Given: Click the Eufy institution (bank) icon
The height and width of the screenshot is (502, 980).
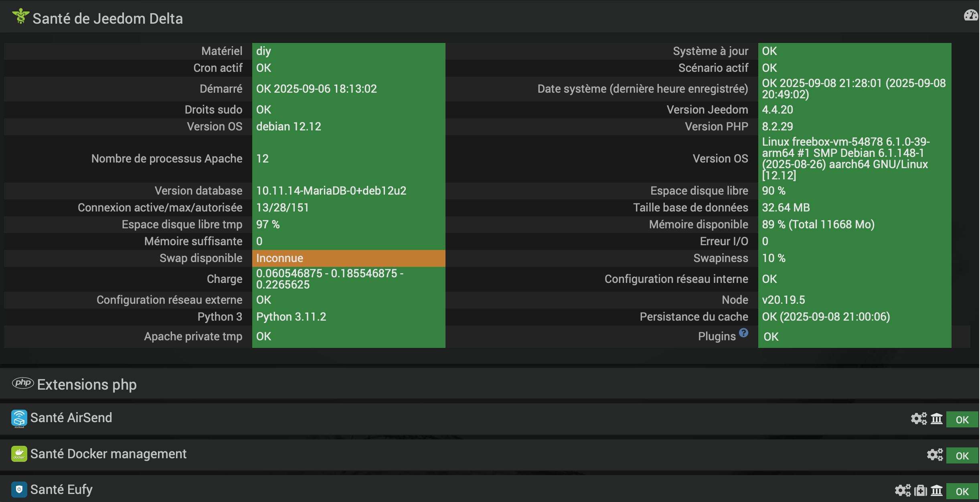Looking at the screenshot, I should [937, 490].
